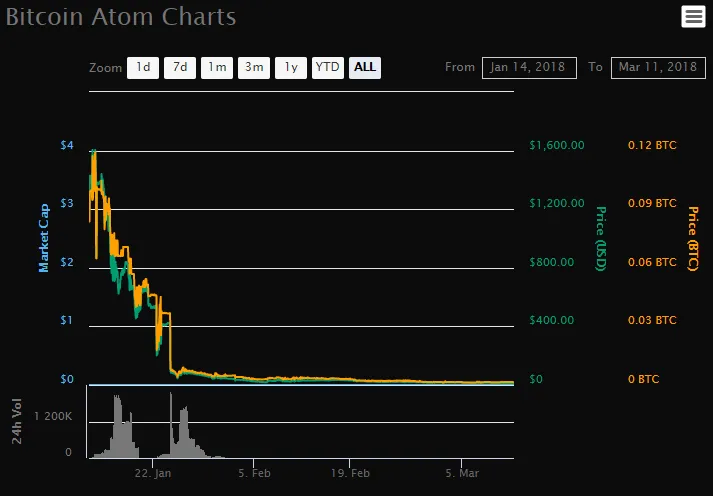This screenshot has height=496, width=713.
Task: Click the Zoom label
Action: 105,68
